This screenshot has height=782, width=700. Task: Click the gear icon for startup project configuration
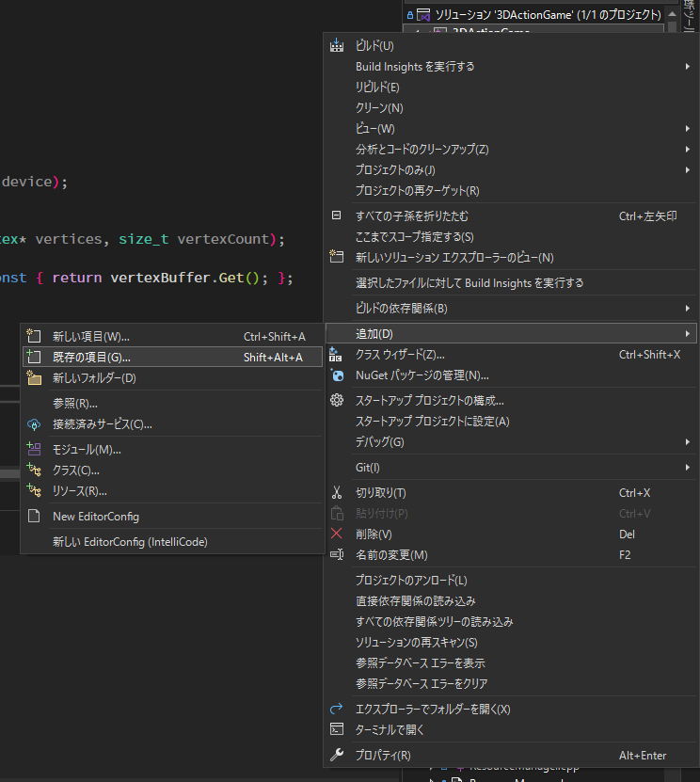[337, 400]
